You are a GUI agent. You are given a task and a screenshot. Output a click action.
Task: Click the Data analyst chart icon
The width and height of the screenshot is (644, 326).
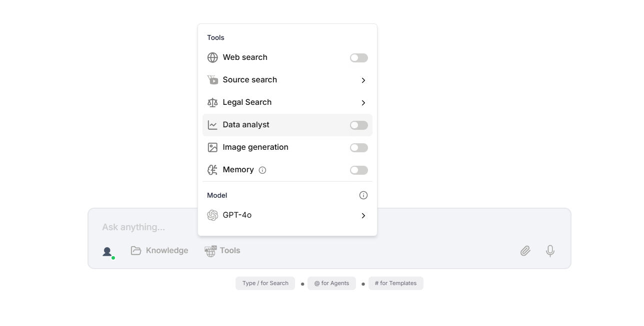(212, 125)
